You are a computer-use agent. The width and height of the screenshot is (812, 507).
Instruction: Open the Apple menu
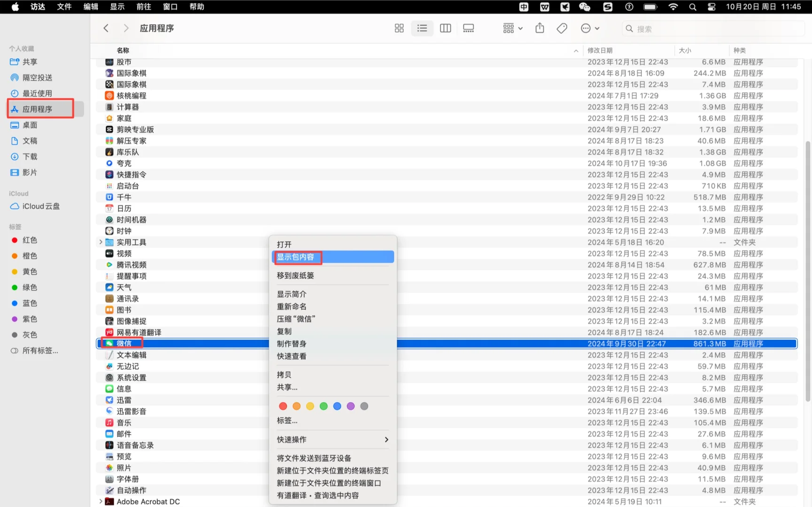(x=15, y=7)
